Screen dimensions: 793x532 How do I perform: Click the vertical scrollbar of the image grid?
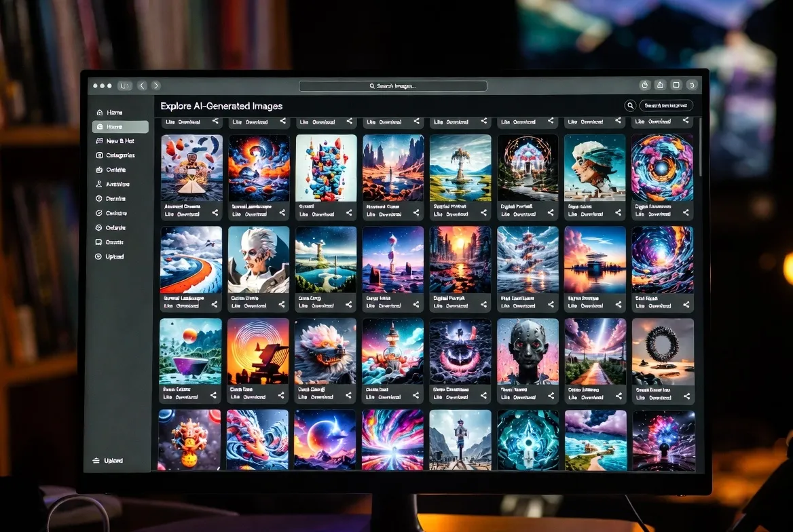pos(701,148)
